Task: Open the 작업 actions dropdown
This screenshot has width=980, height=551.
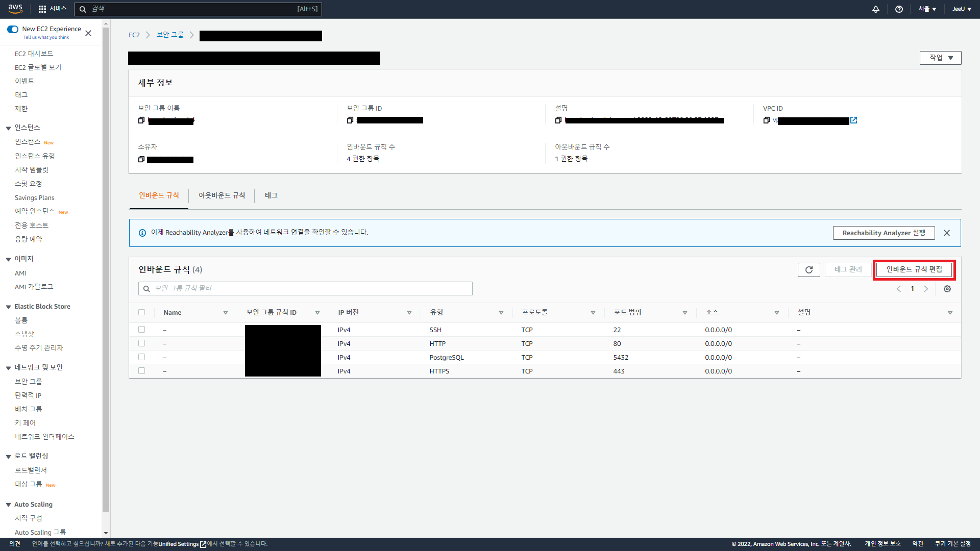Action: click(x=940, y=58)
